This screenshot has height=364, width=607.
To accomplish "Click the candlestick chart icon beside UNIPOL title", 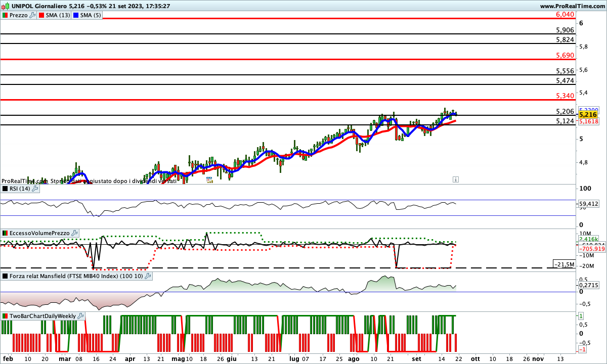I will [6, 6].
